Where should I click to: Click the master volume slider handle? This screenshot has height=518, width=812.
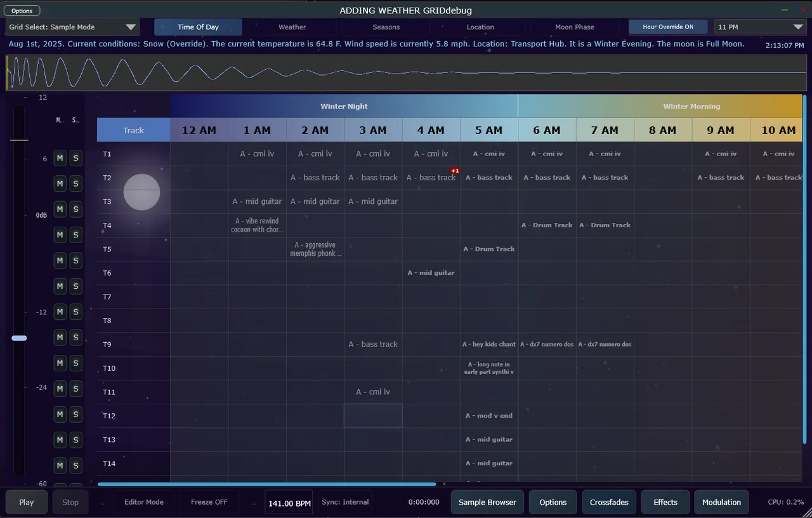click(19, 338)
